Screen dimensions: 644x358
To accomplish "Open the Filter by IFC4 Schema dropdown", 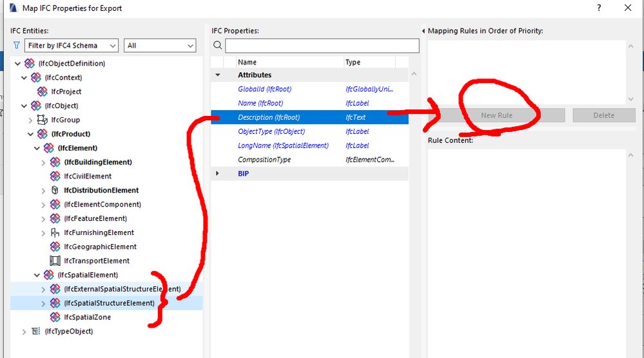I will click(x=72, y=46).
